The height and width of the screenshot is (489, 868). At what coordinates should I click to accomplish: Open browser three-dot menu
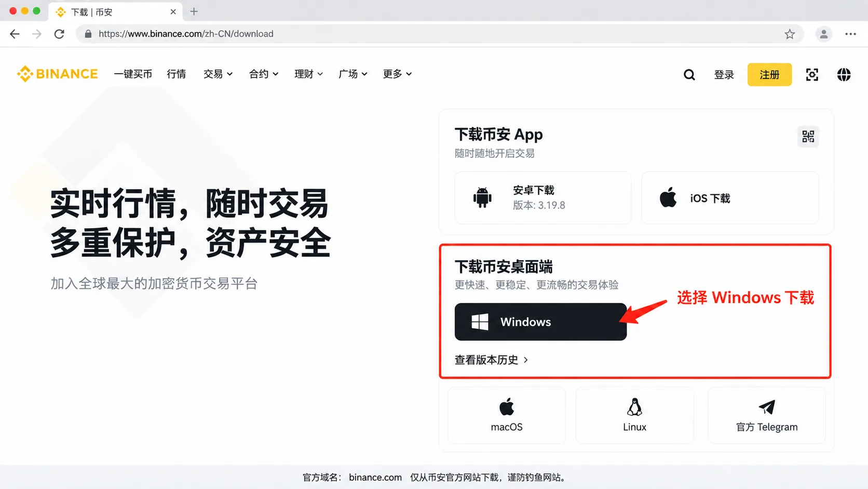click(x=850, y=34)
